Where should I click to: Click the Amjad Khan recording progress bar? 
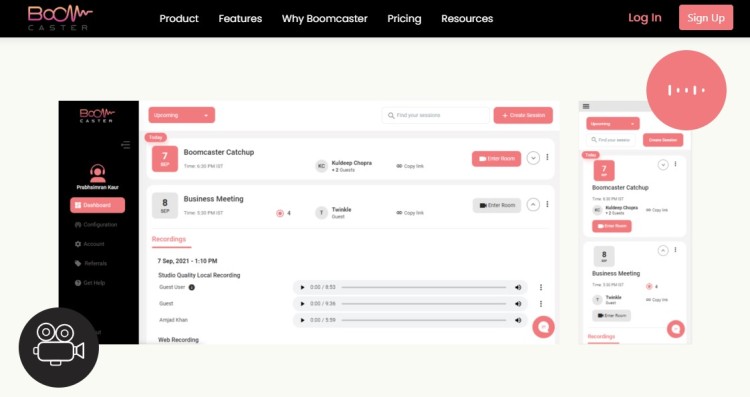pos(424,320)
